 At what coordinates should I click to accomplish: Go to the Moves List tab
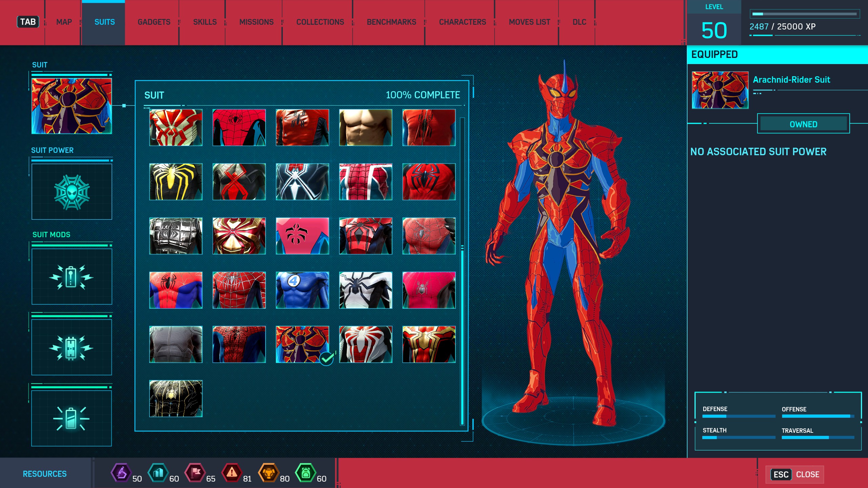529,22
